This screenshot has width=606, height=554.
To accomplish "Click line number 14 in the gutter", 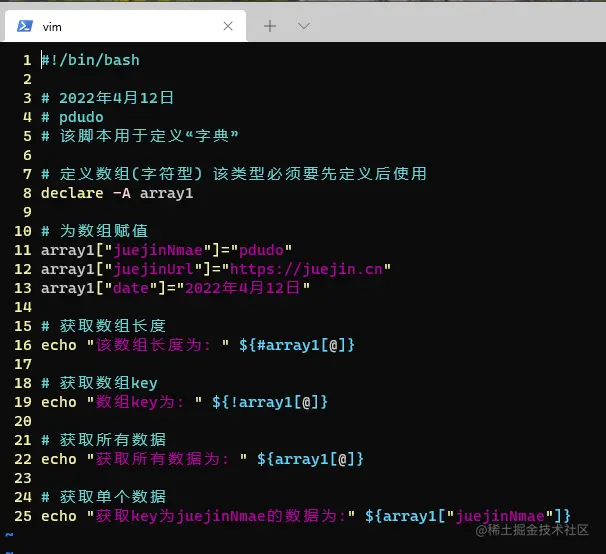I will tap(23, 307).
